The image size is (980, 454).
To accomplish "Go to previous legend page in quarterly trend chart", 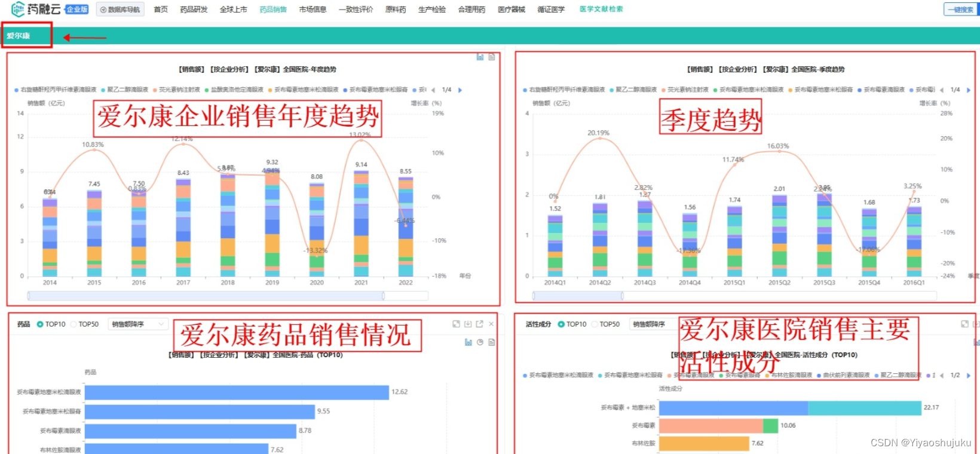I will click(942, 90).
